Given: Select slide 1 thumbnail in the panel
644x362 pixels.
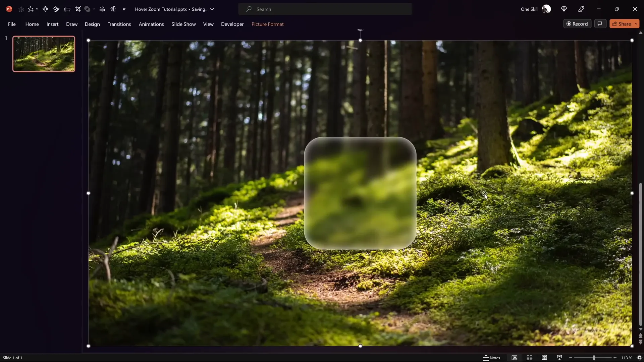Looking at the screenshot, I should [44, 54].
